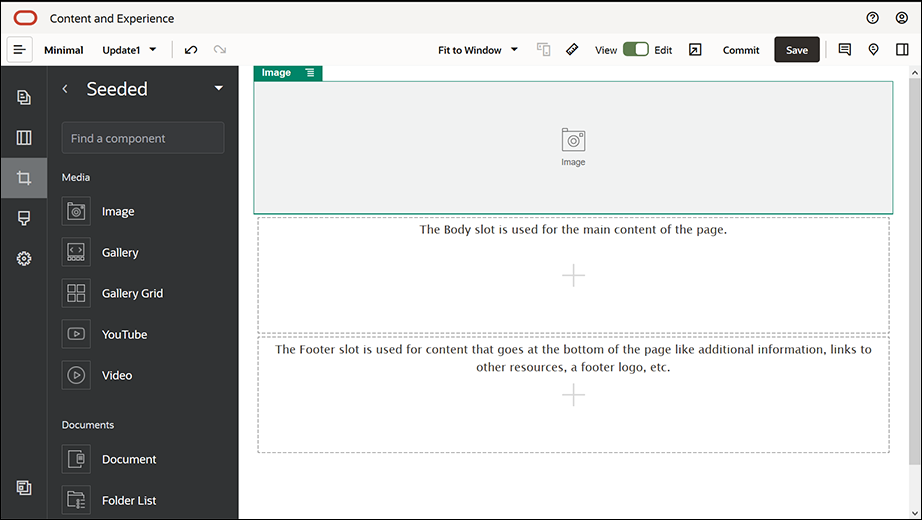Viewport: 922px width, 520px height.
Task: Open the comments annotation icon
Action: (x=844, y=50)
